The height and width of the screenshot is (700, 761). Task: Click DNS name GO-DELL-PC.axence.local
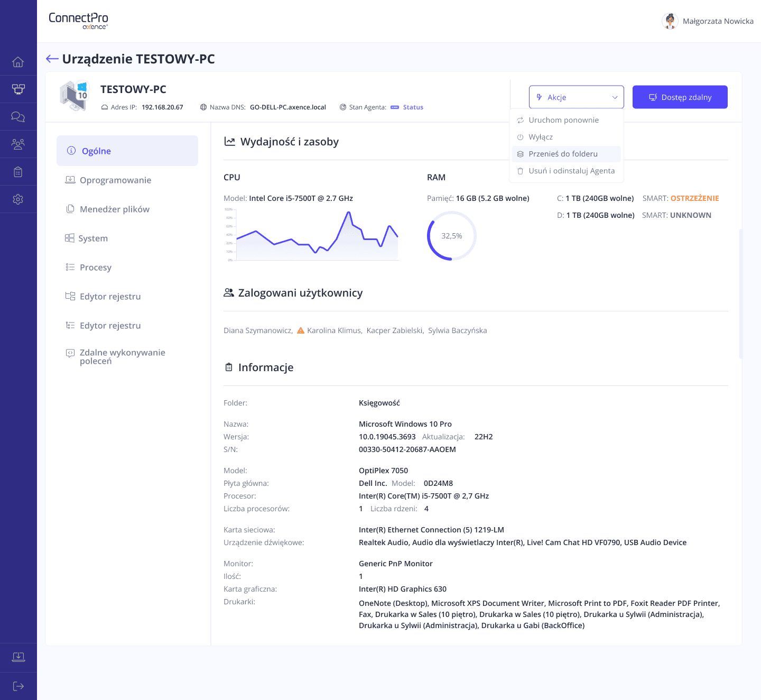288,107
